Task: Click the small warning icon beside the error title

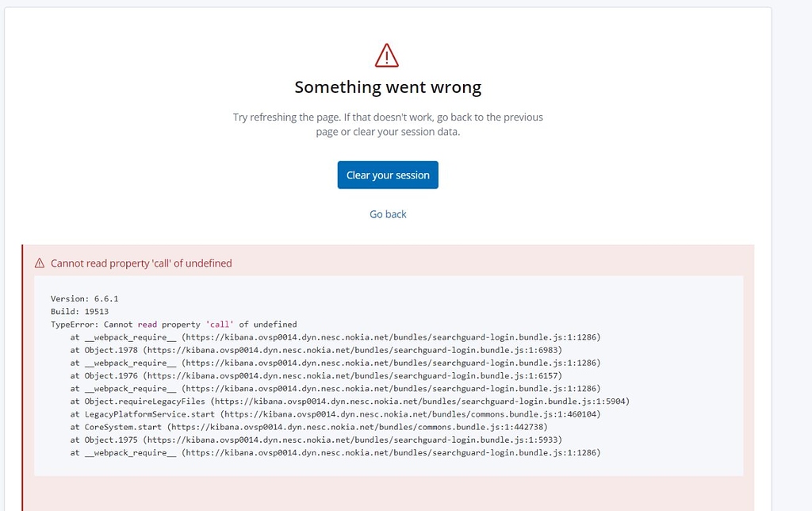Action: click(x=40, y=263)
